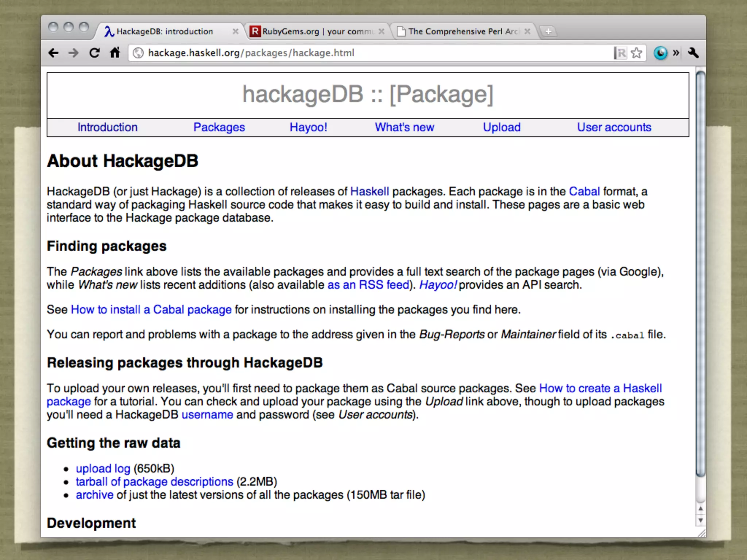Screen dimensions: 747x560
Task: Click the archive link
Action: pos(94,495)
